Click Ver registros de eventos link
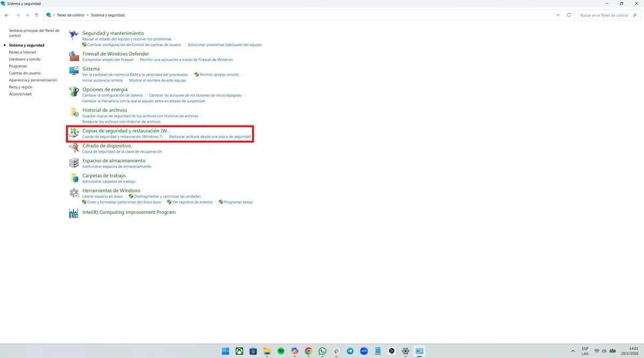This screenshot has height=358, width=644. coord(192,202)
